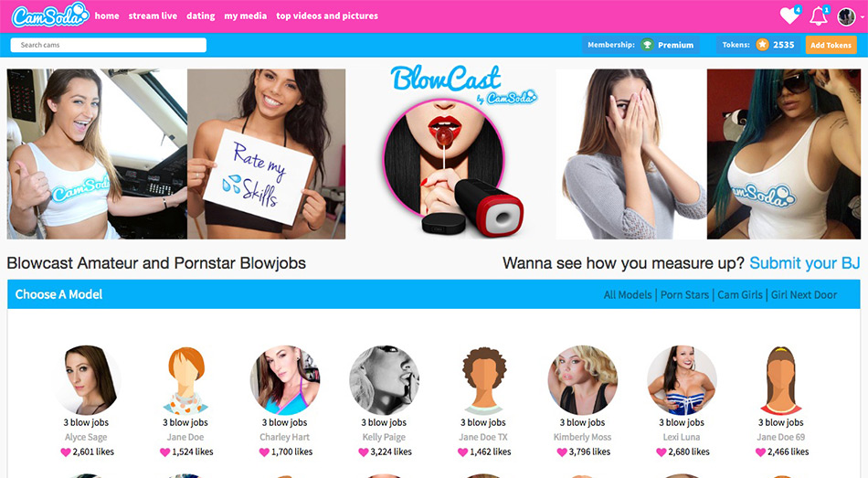Open the stream live menu item

(x=153, y=16)
